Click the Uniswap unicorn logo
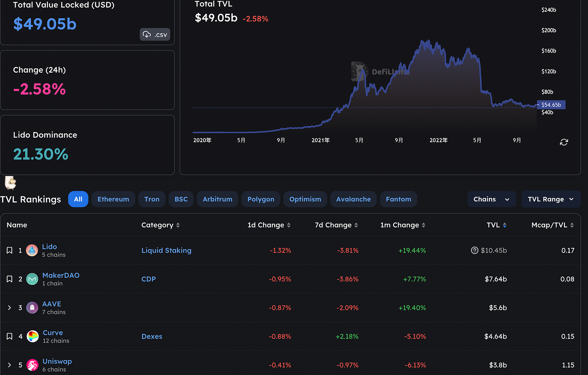This screenshot has height=375, width=588. click(32, 365)
